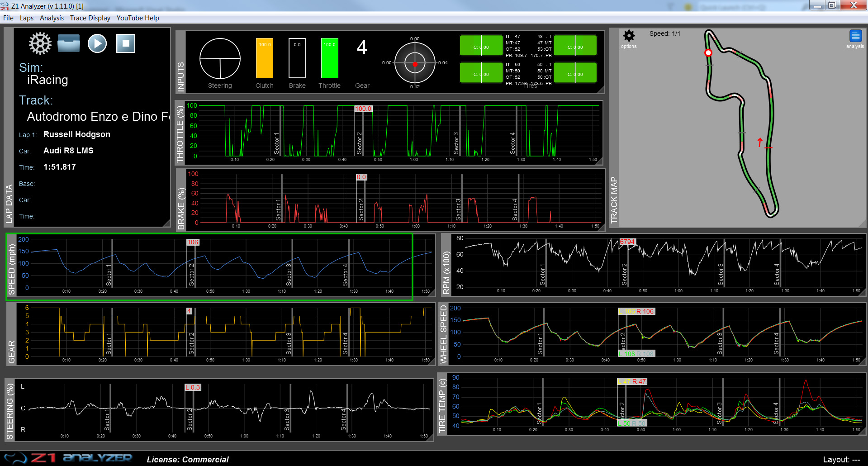The height and width of the screenshot is (466, 868).
Task: Click the L 0.3 cursor label on steering trace
Action: [193, 387]
